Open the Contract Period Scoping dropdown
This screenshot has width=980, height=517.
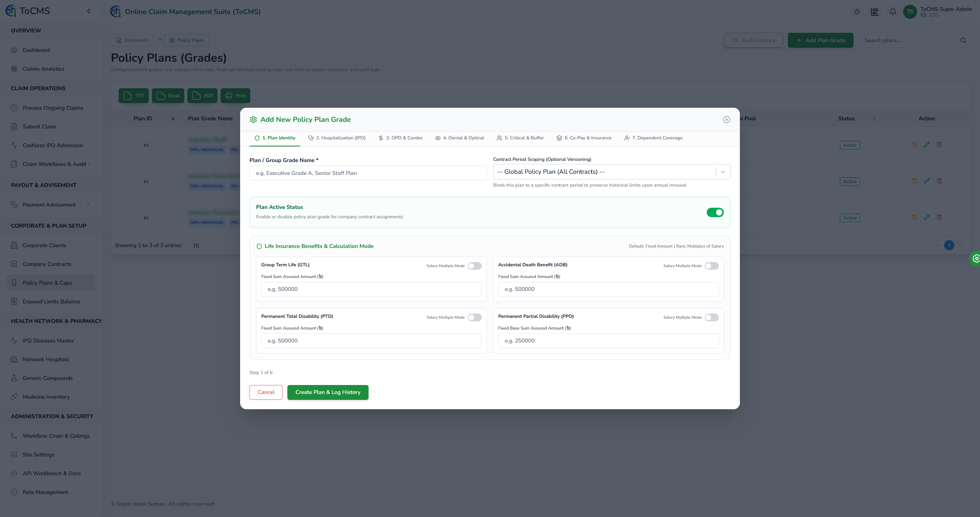[611, 172]
